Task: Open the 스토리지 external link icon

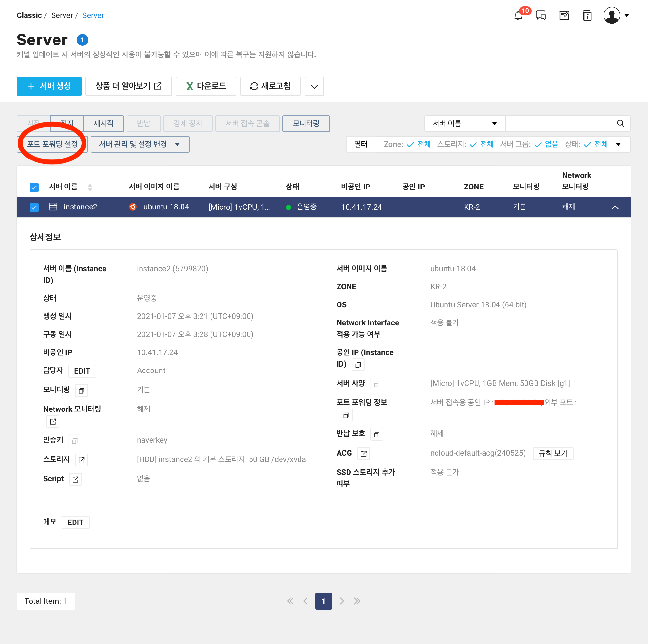Action: (x=82, y=460)
